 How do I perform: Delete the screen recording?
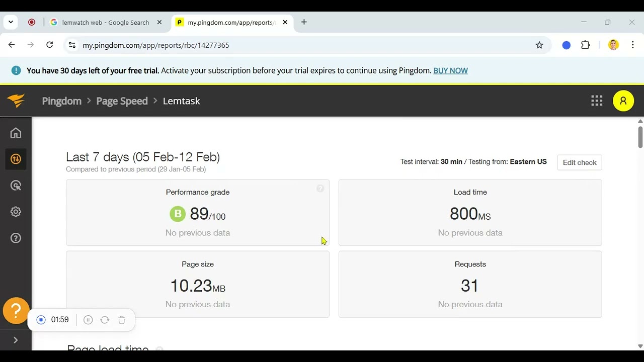pos(122,320)
